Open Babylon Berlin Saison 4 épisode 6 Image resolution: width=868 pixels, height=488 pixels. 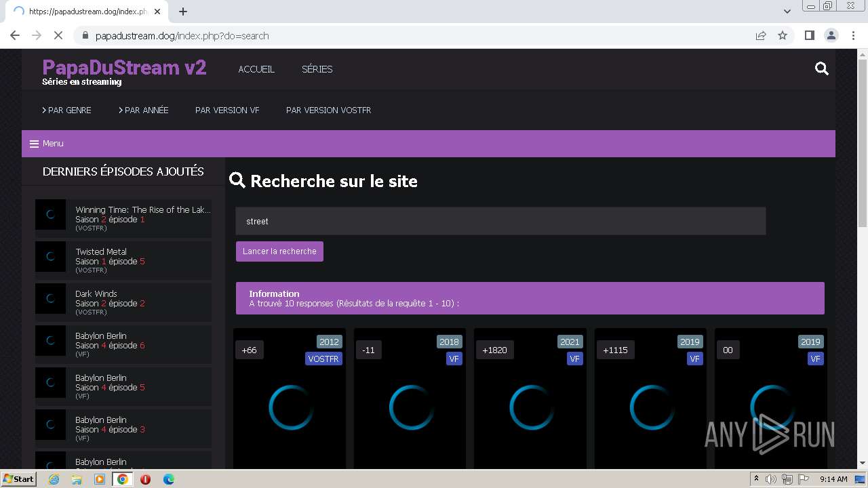[x=123, y=344]
